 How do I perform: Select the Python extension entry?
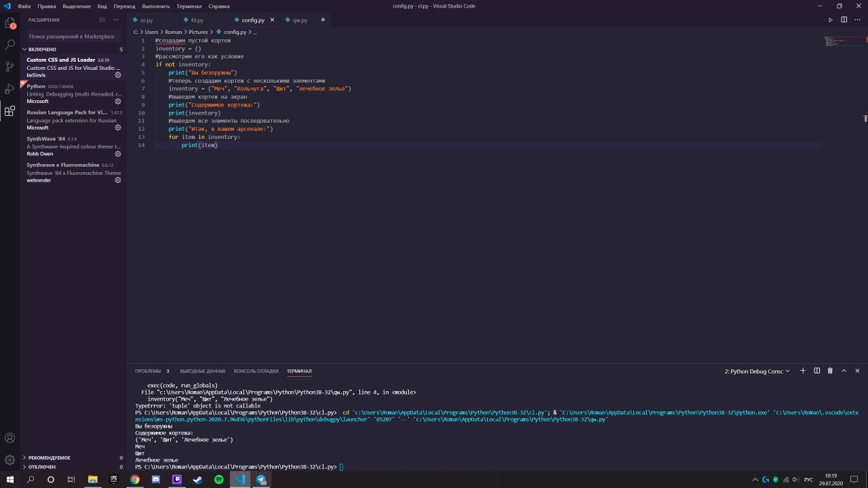coord(73,94)
